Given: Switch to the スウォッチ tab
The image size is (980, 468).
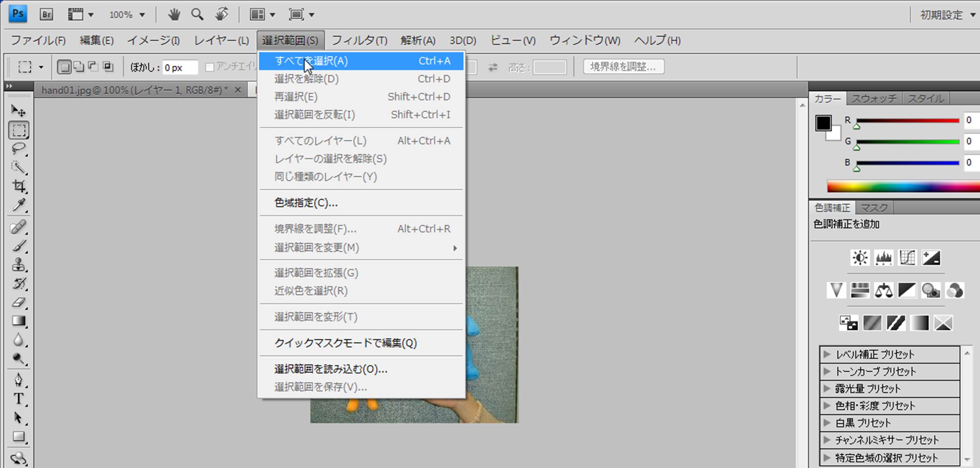Looking at the screenshot, I should (x=874, y=99).
